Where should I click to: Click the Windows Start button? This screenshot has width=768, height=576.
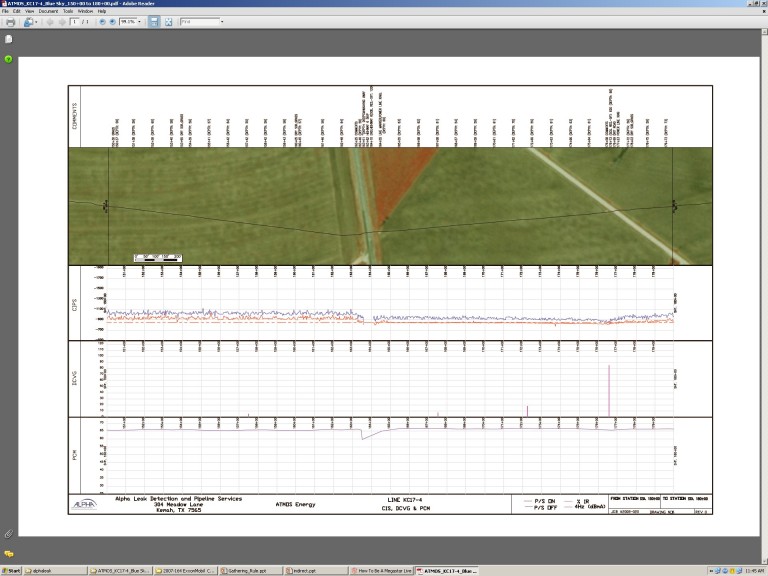point(11,571)
